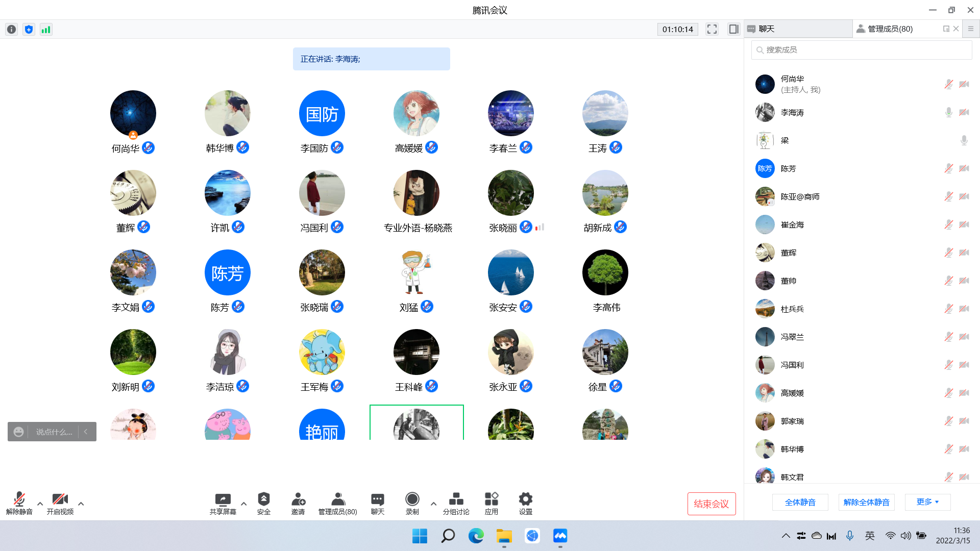The image size is (980, 551).
Task: Expand the arrow next to 共享屏幕
Action: pos(243,504)
